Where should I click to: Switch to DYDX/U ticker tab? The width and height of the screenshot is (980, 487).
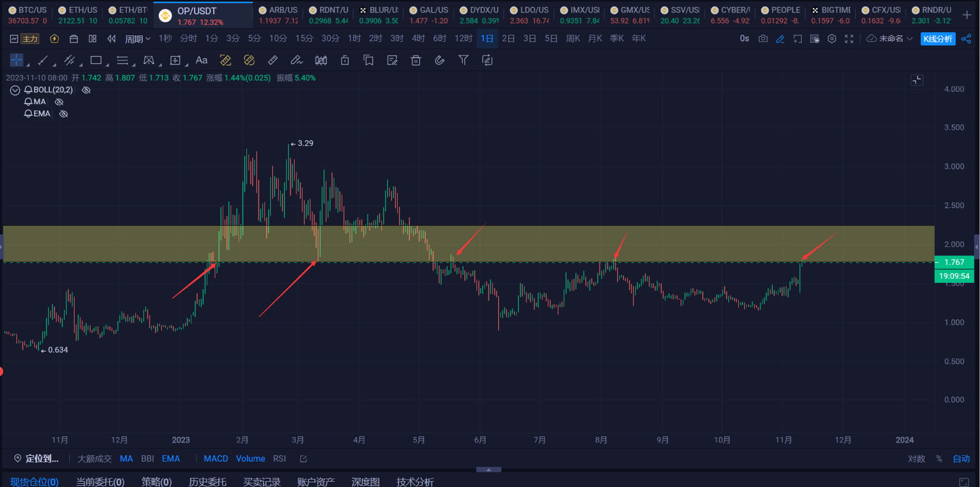(x=479, y=15)
